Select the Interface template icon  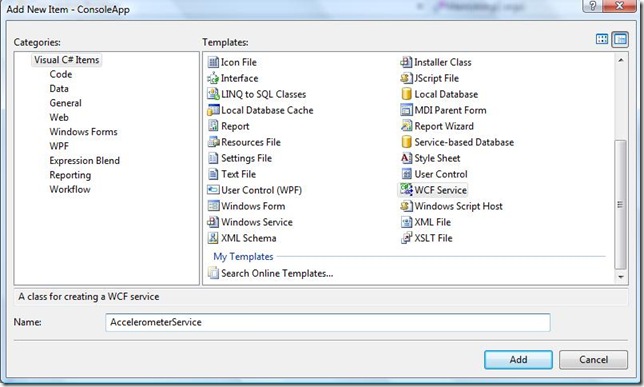213,78
